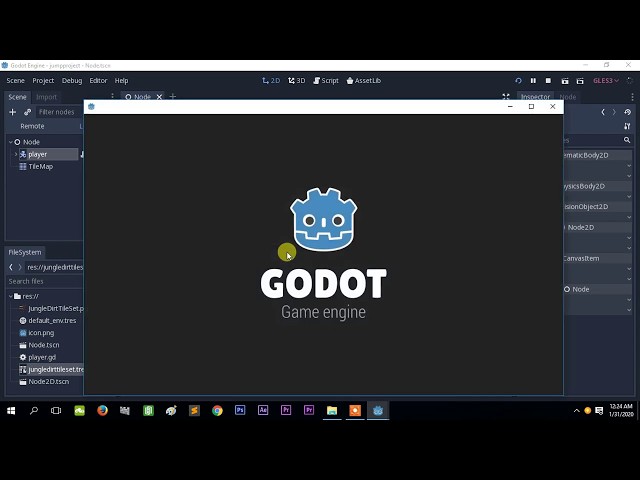Viewport: 640px width, 480px height.
Task: Open the Help menu
Action: click(121, 81)
